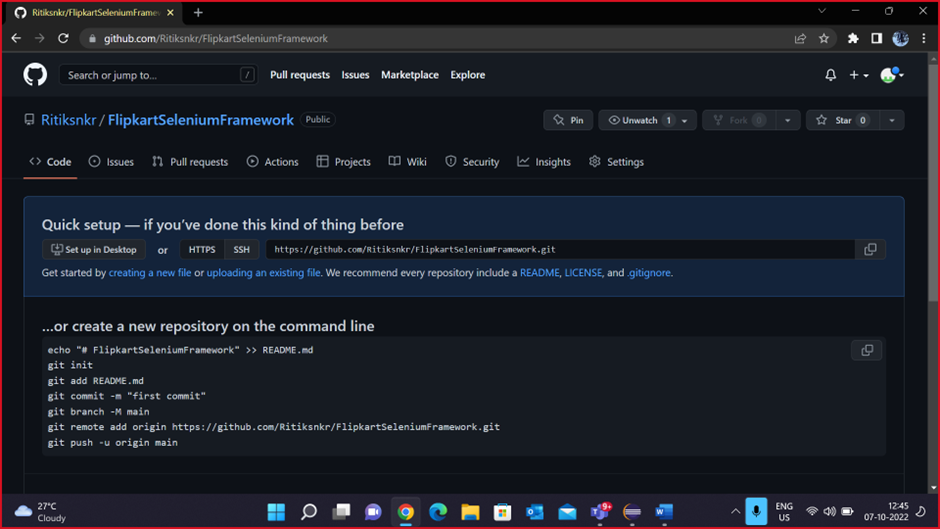The height and width of the screenshot is (529, 940).
Task: Open Microsoft Store from taskbar
Action: click(502, 512)
